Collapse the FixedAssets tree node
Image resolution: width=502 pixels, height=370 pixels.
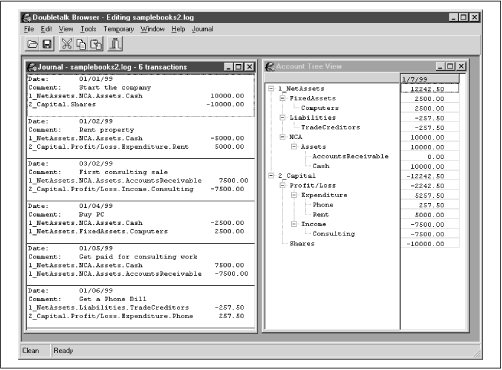[283, 98]
